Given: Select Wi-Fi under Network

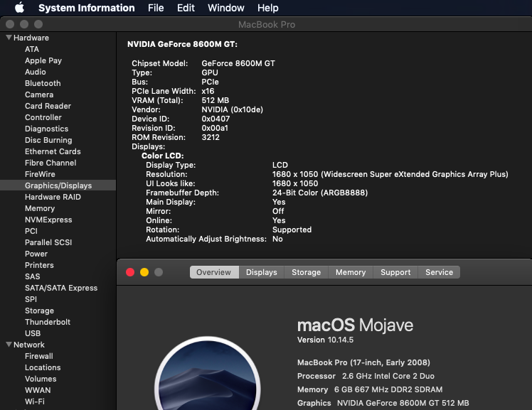Looking at the screenshot, I should point(35,401).
